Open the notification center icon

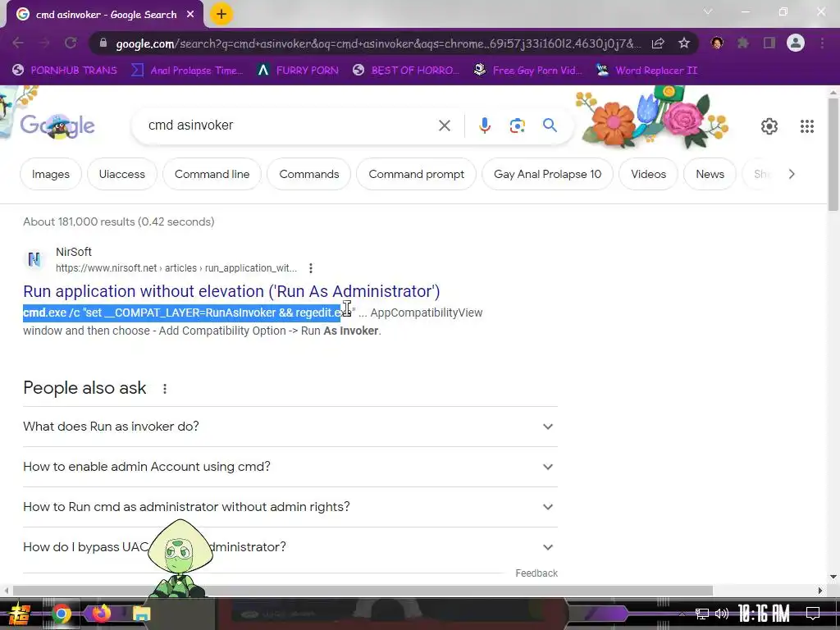813,614
